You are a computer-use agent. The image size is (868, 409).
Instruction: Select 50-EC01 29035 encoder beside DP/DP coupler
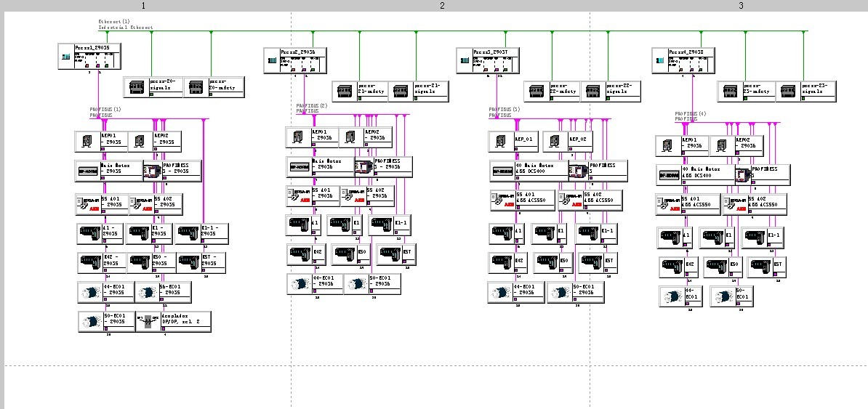[x=106, y=322]
